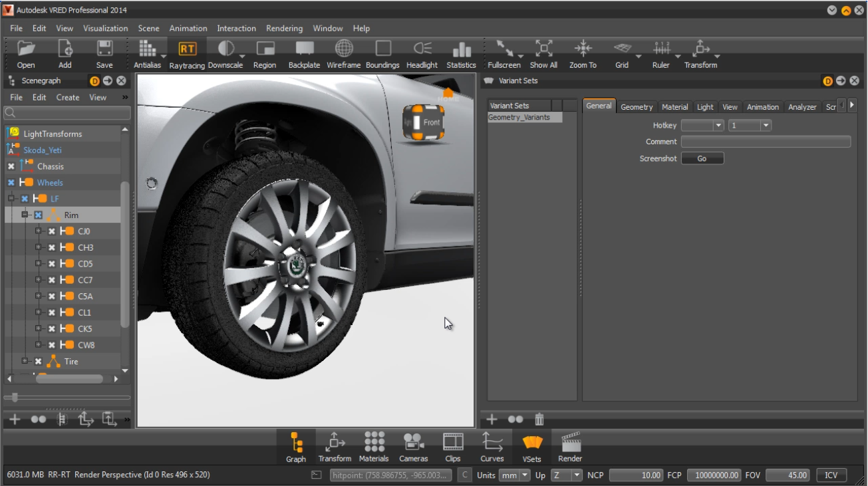Switch to the Geometry tab

tap(637, 107)
